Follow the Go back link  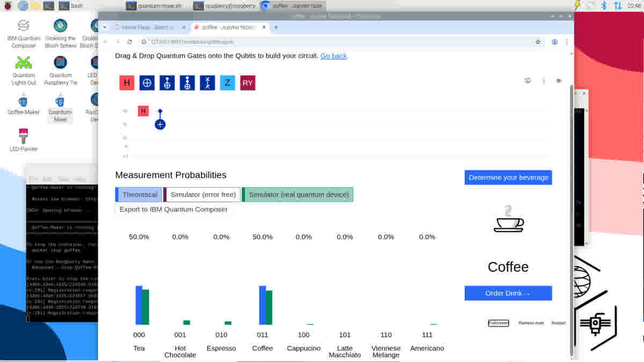click(x=334, y=56)
